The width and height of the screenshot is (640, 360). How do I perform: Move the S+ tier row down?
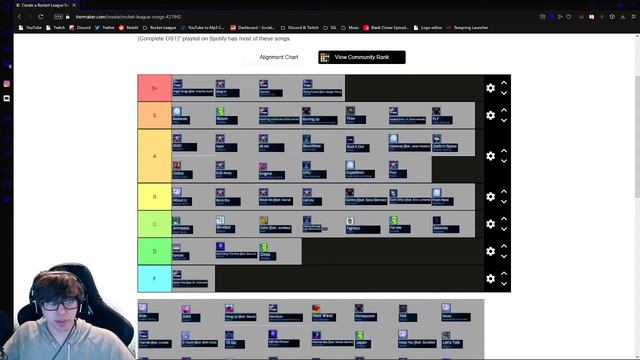coord(504,93)
